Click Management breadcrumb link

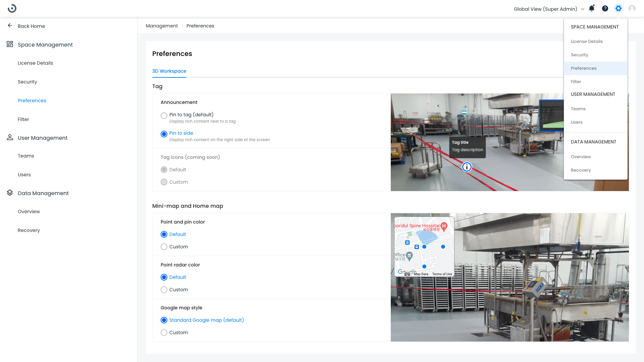162,26
